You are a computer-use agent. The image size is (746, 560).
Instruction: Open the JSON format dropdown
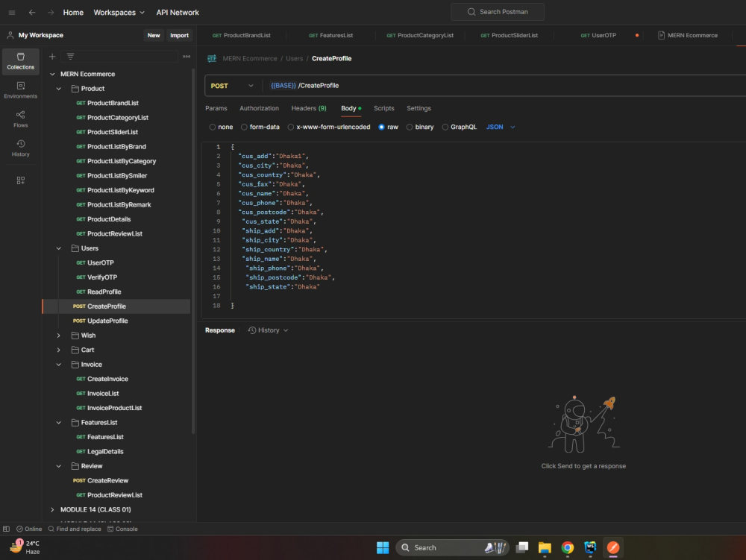coord(501,127)
